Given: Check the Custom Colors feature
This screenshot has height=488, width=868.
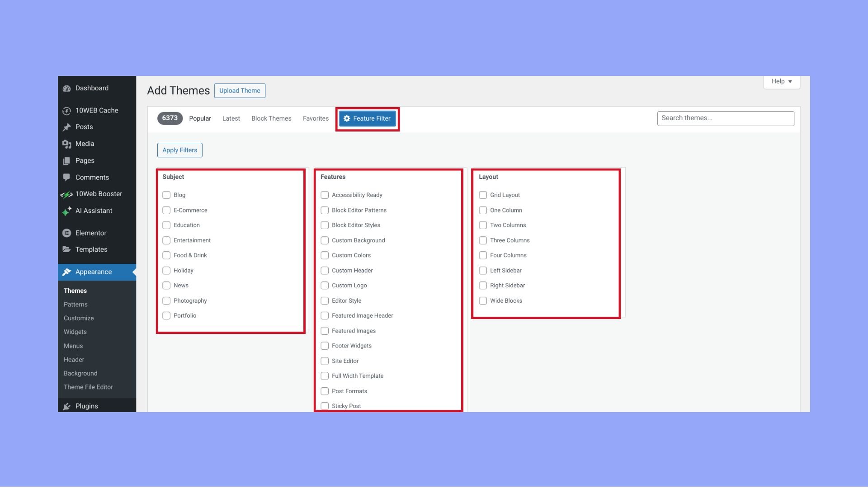Looking at the screenshot, I should click(x=325, y=255).
